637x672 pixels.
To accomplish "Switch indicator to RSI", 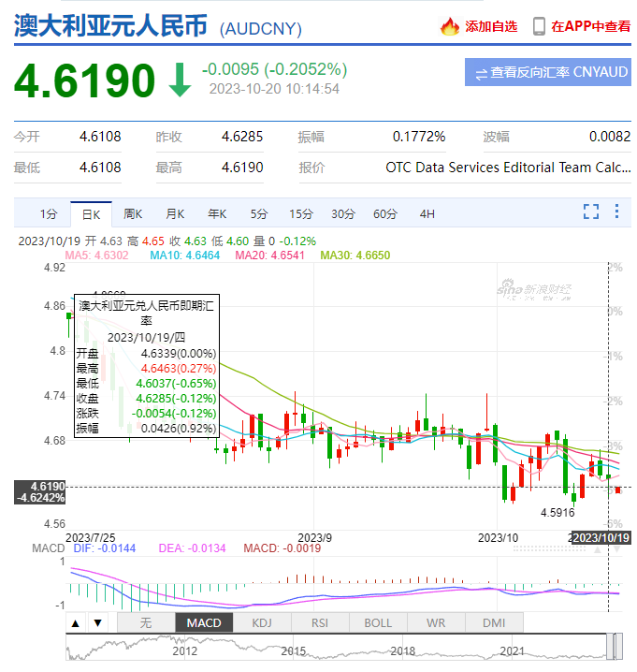I will pos(320,622).
